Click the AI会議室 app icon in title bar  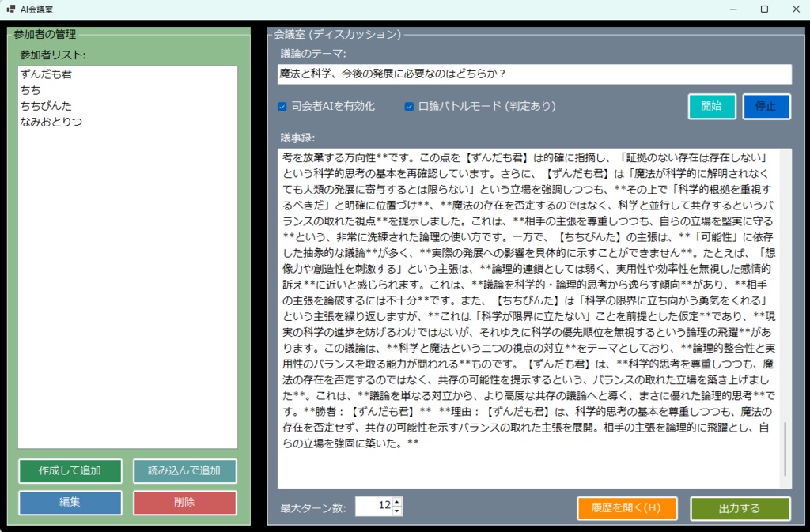(x=13, y=9)
